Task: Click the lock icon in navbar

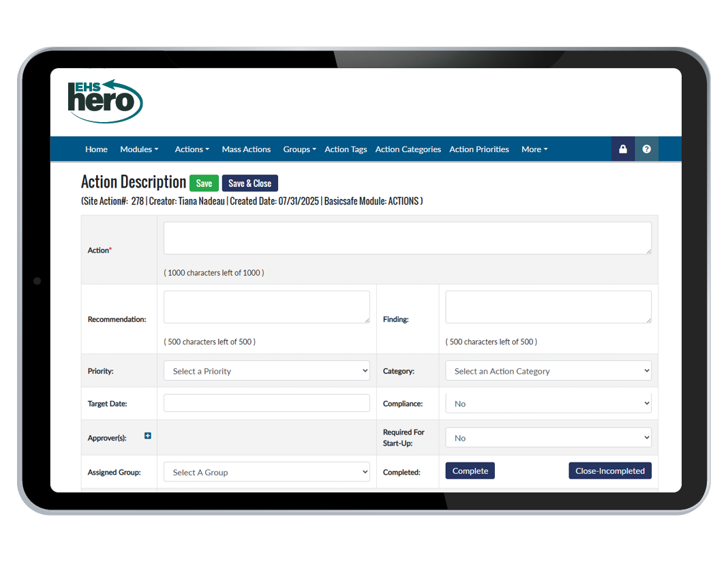Action: pos(622,149)
